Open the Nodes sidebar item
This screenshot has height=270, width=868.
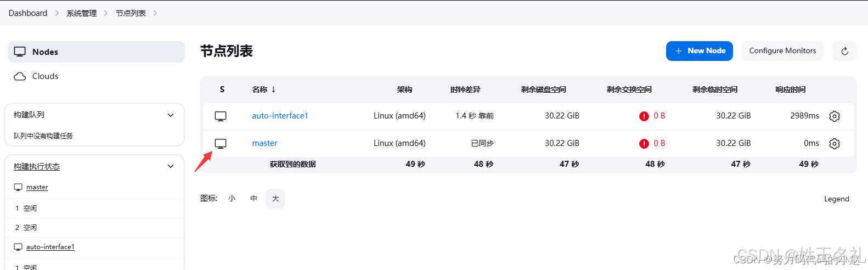[96, 52]
